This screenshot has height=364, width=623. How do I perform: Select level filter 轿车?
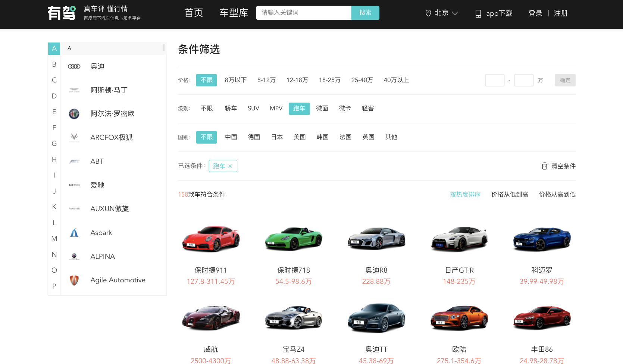(x=231, y=109)
